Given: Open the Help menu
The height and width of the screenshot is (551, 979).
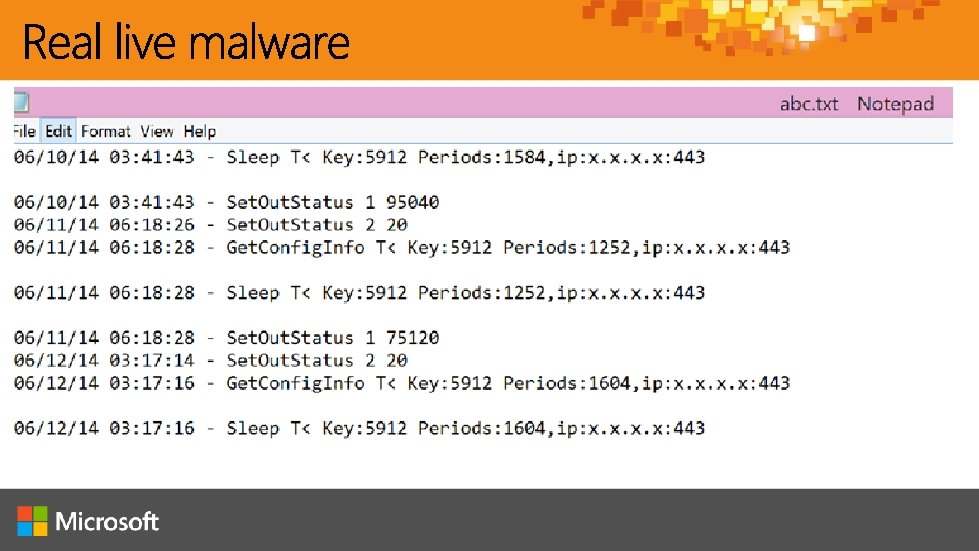Looking at the screenshot, I should click(200, 131).
